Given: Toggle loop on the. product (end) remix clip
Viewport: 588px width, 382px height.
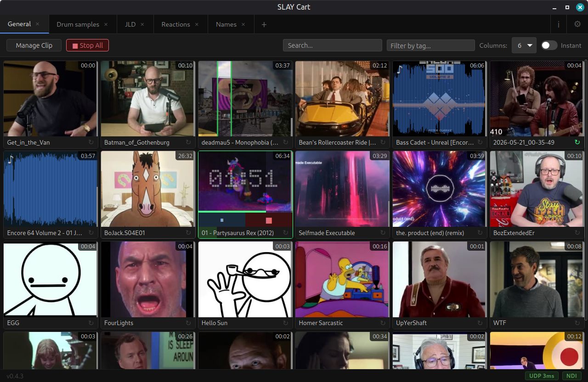Looking at the screenshot, I should [480, 233].
